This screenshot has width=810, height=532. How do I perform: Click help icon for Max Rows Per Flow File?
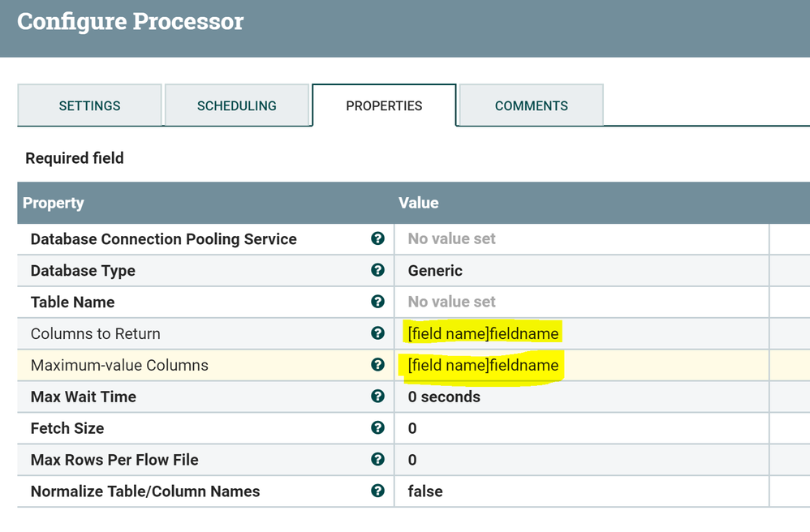pyautogui.click(x=377, y=459)
